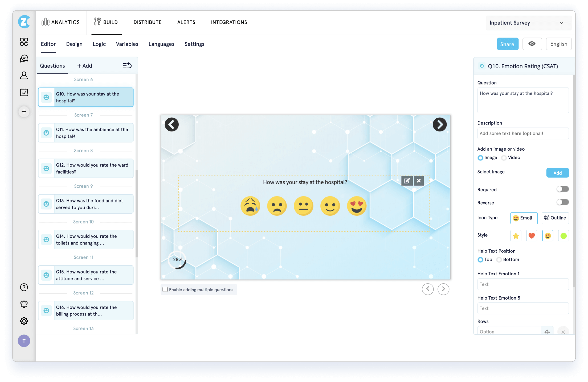The image size is (588, 382).
Task: Check Enable adding multiple questions
Action: [165, 289]
